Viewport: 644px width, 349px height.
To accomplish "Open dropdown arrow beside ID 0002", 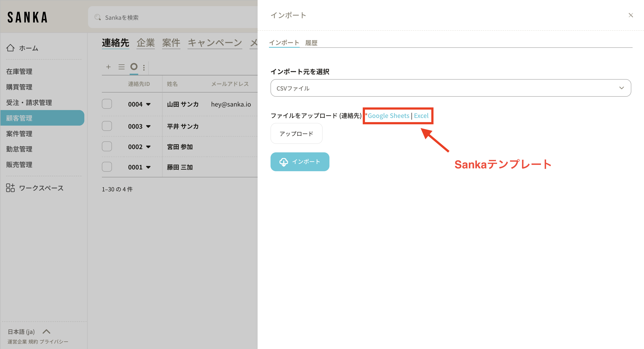I will [148, 147].
